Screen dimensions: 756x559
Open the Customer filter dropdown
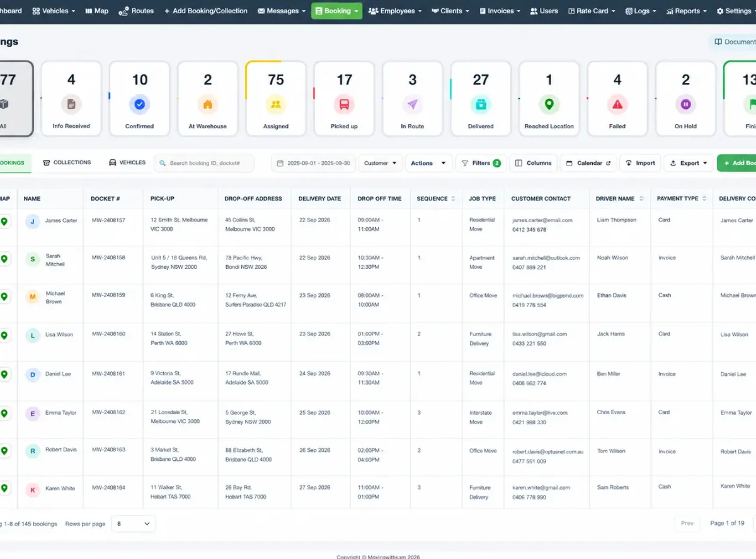[381, 163]
